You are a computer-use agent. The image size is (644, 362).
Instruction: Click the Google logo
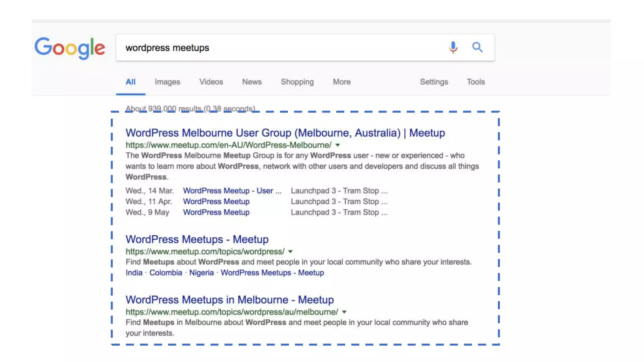[70, 48]
